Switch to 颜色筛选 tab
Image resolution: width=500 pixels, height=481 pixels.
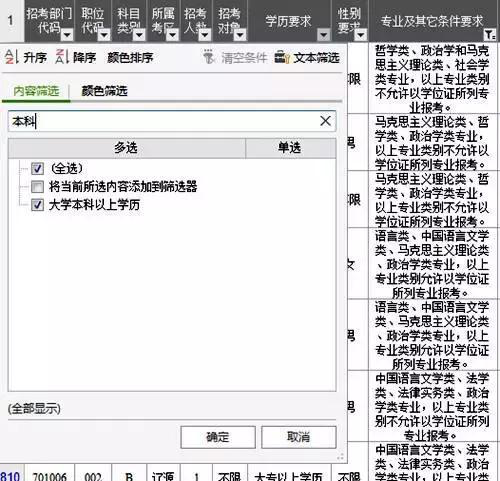[x=104, y=91]
